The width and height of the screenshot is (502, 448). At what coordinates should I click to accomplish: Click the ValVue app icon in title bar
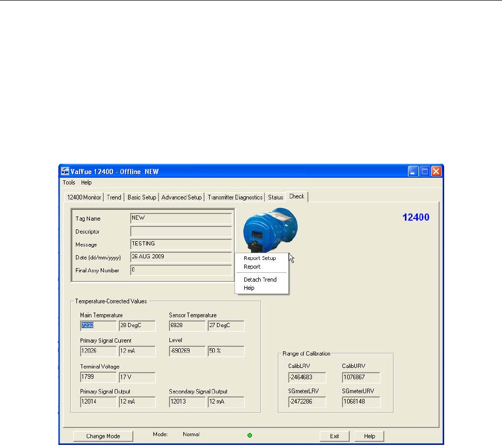(65, 172)
